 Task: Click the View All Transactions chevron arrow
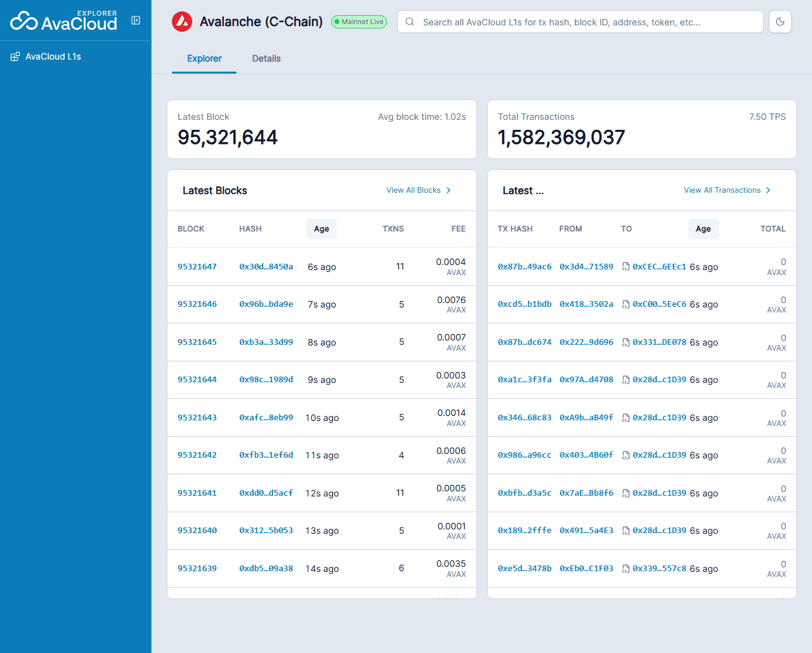(768, 190)
